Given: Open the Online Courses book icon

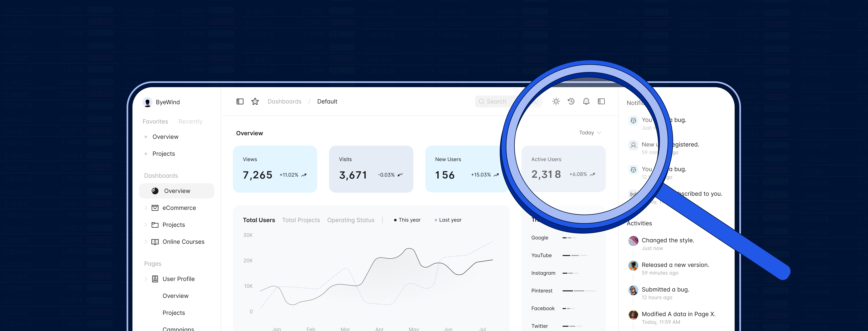Looking at the screenshot, I should pos(155,242).
